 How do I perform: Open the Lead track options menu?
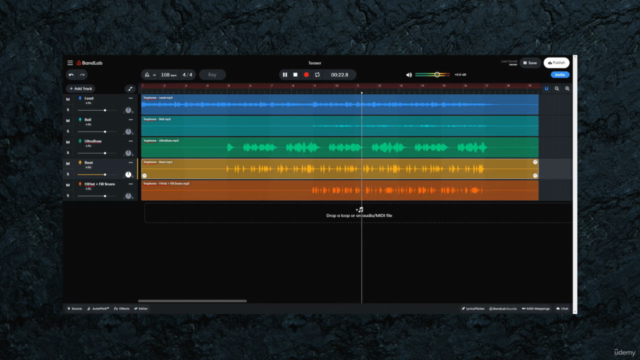[131, 98]
